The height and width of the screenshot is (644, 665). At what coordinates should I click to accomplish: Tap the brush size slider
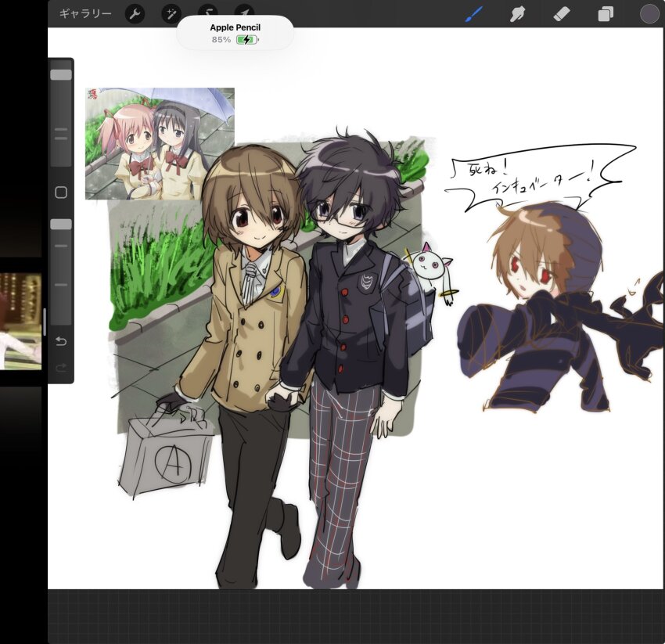click(x=60, y=73)
